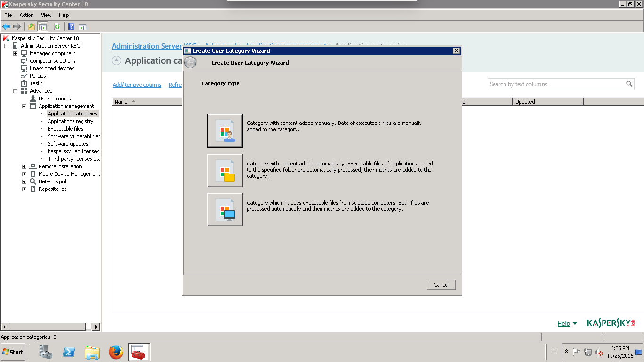Expand the Managed computers node
The width and height of the screenshot is (644, 362).
tap(16, 53)
